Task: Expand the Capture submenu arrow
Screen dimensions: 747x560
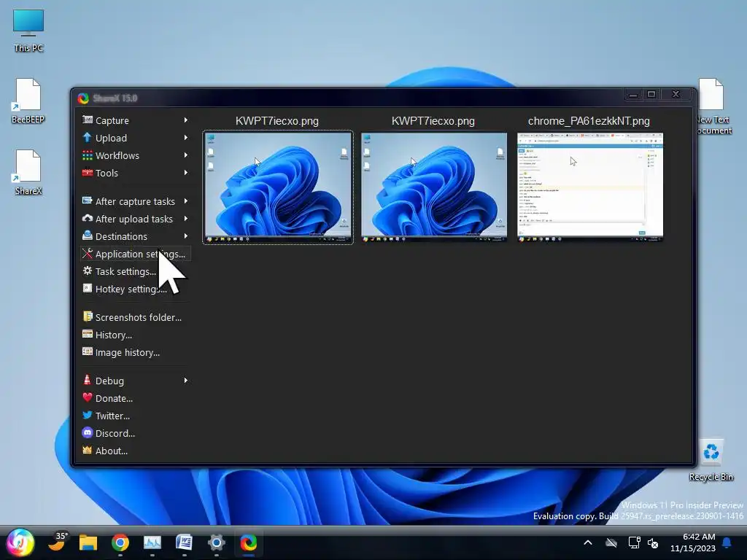Action: [x=186, y=120]
